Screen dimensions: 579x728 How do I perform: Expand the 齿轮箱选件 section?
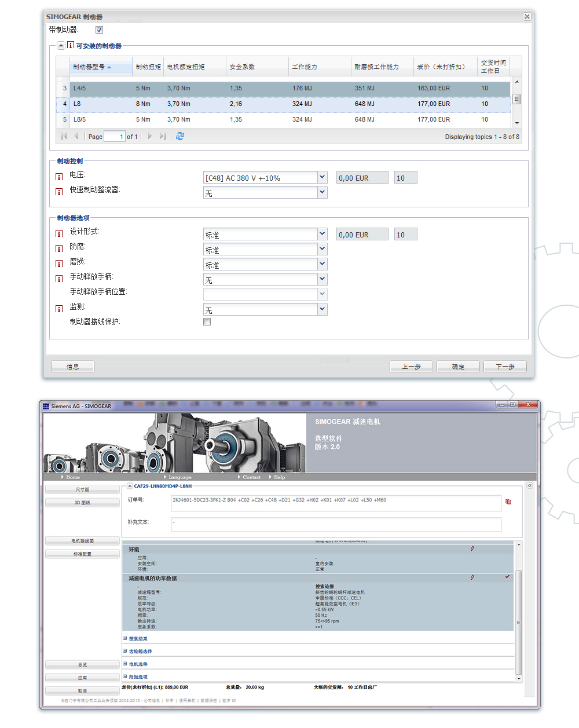pyautogui.click(x=125, y=651)
